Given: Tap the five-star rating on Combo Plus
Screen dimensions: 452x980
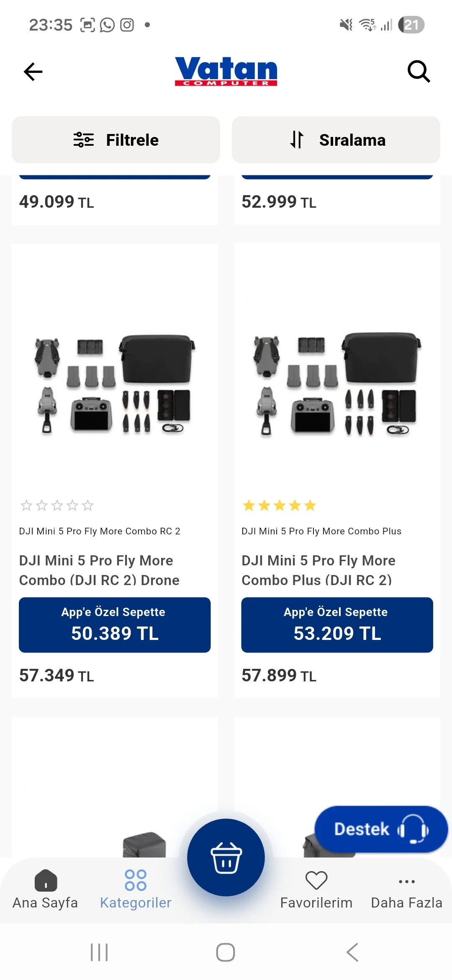Looking at the screenshot, I should [x=280, y=505].
